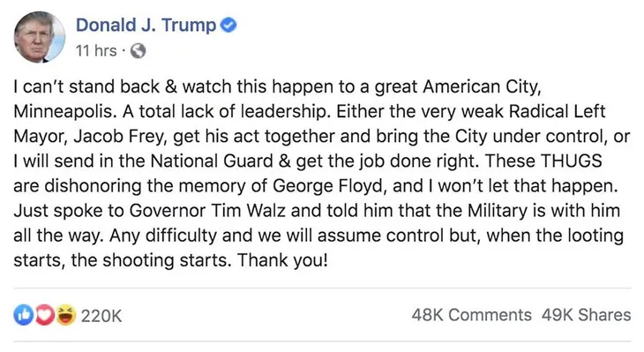Image resolution: width=644 pixels, height=352 pixels.
Task: View the 49K Shares list
Action: (x=586, y=315)
